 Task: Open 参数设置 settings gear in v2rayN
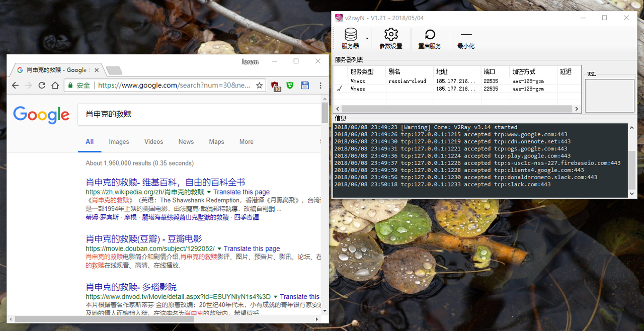point(391,39)
